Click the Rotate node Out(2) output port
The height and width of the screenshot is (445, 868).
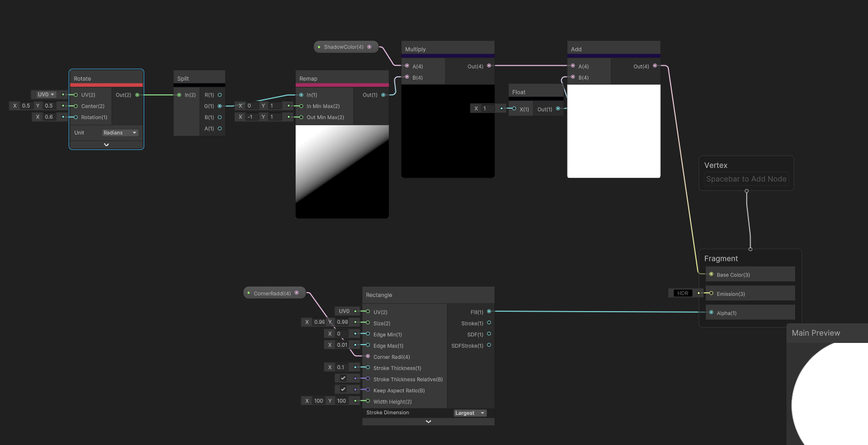(x=137, y=95)
